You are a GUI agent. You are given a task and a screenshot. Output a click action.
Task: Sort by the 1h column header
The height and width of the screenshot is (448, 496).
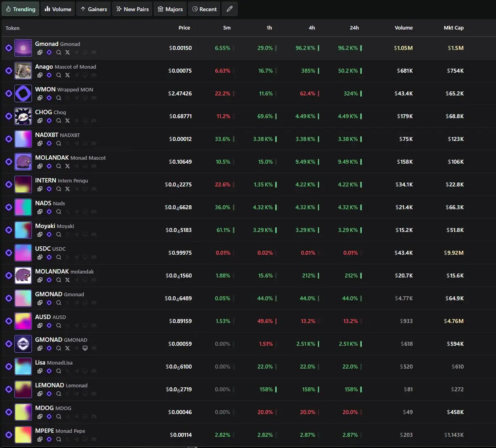(x=269, y=28)
